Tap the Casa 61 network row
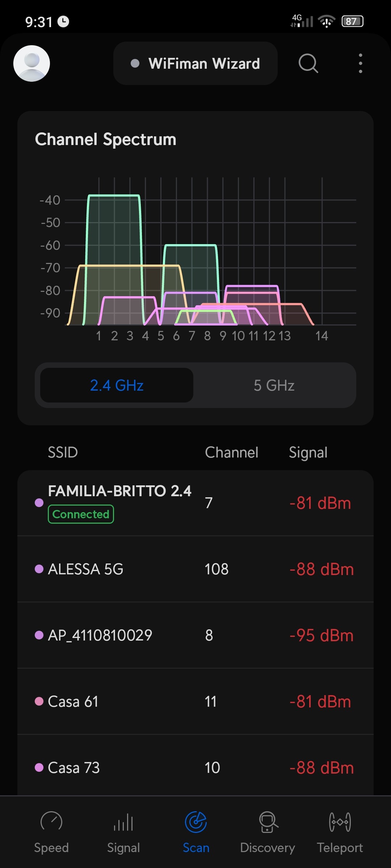 click(x=195, y=702)
